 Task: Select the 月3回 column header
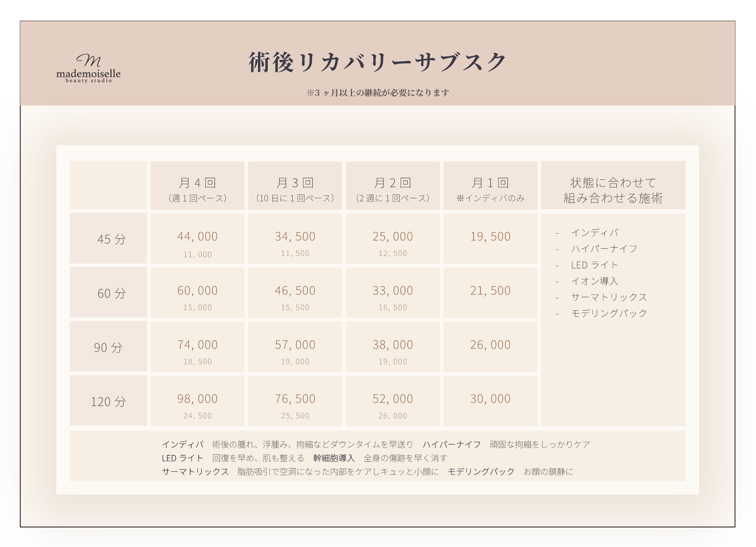click(295, 186)
